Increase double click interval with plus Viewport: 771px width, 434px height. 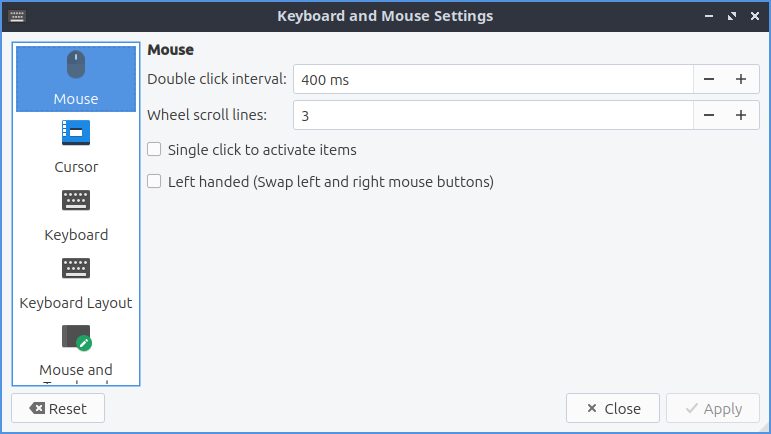tap(741, 79)
